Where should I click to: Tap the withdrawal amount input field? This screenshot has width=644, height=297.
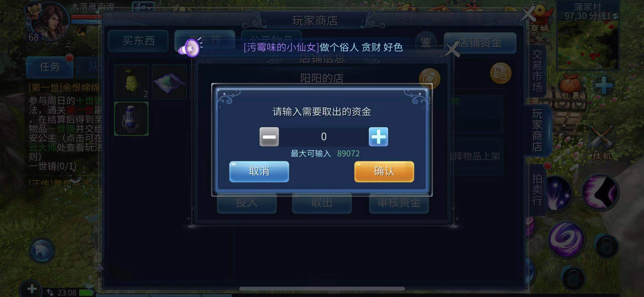tap(324, 137)
